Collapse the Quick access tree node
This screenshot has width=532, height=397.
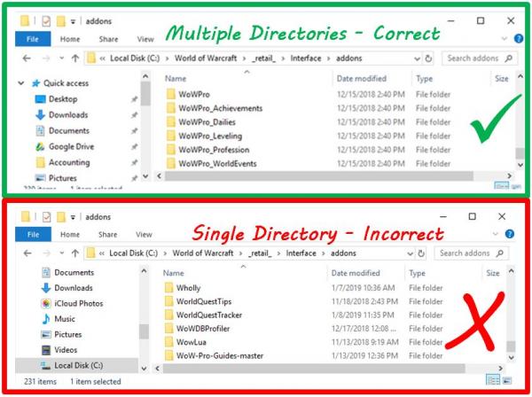(21, 83)
